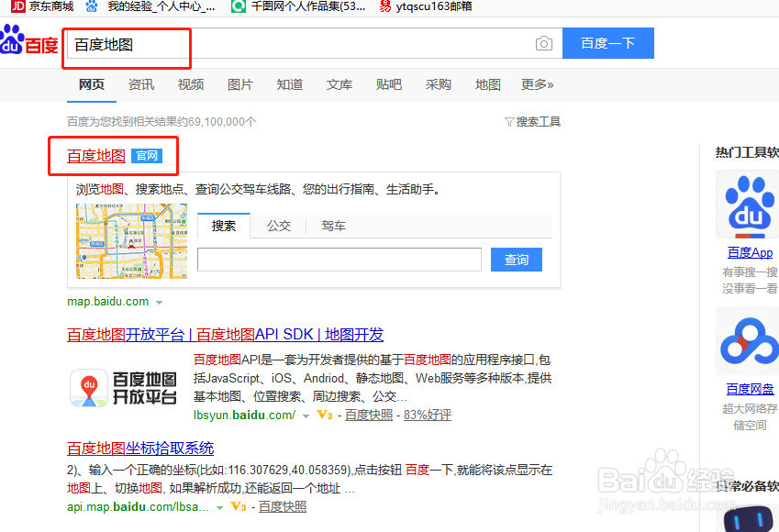Switch to the 贴吧 tab
The height and width of the screenshot is (532, 779).
tap(388, 84)
